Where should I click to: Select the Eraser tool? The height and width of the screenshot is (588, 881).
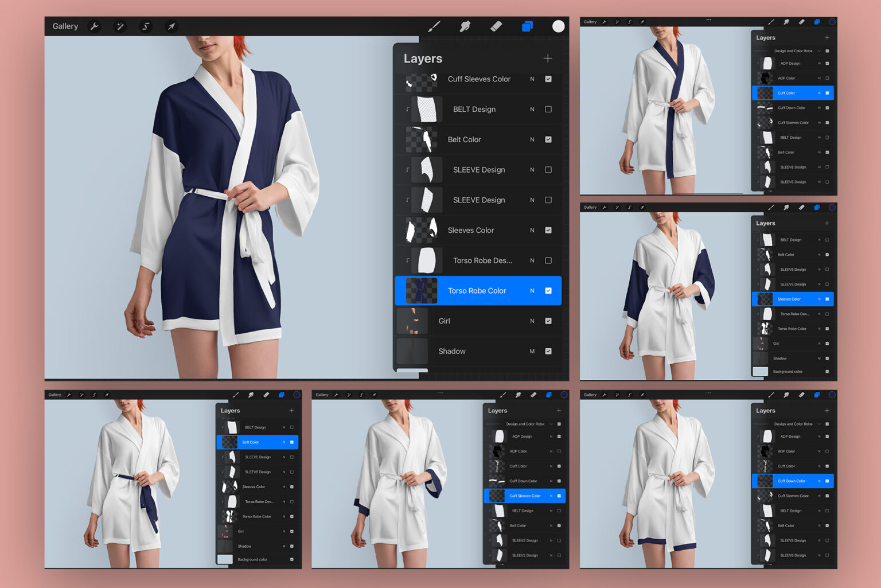click(497, 26)
